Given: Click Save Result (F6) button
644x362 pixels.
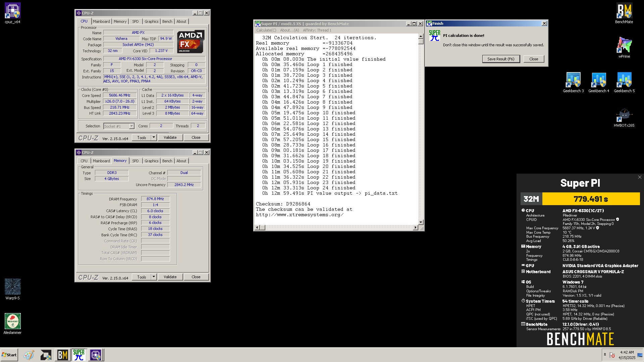Looking at the screenshot, I should pos(501,59).
